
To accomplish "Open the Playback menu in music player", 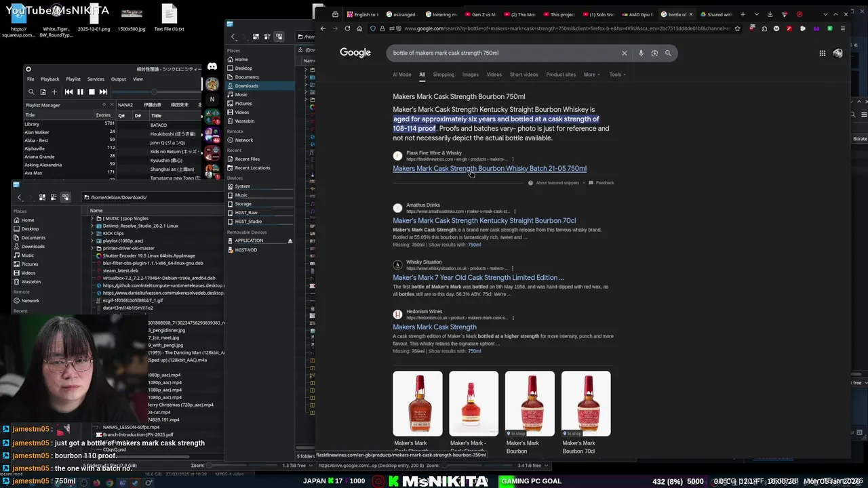I will [x=50, y=79].
